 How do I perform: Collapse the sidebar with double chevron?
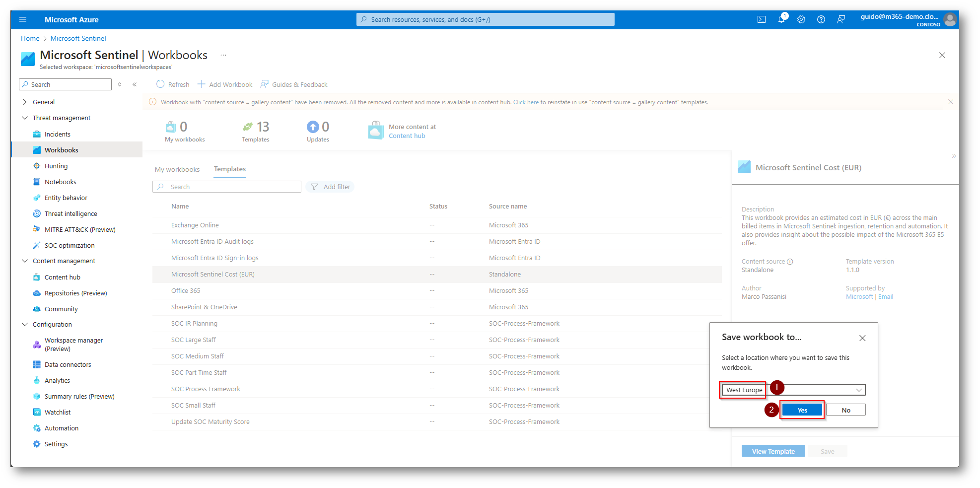coord(135,84)
